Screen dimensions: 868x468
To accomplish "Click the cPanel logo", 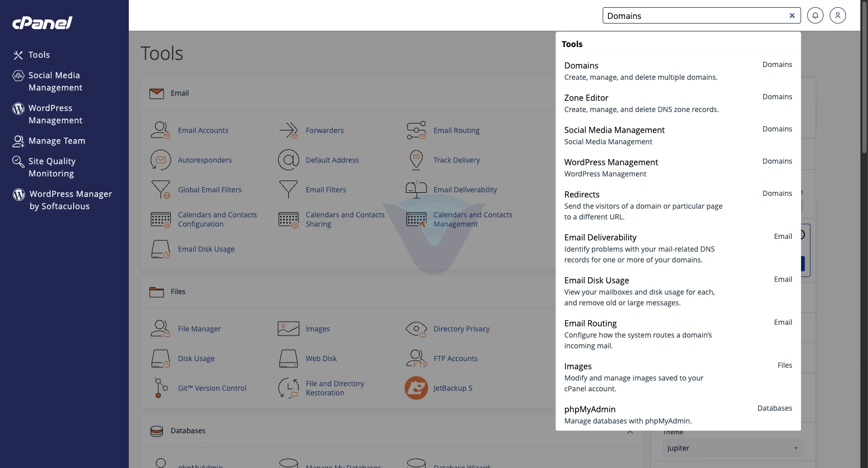I will (42, 23).
